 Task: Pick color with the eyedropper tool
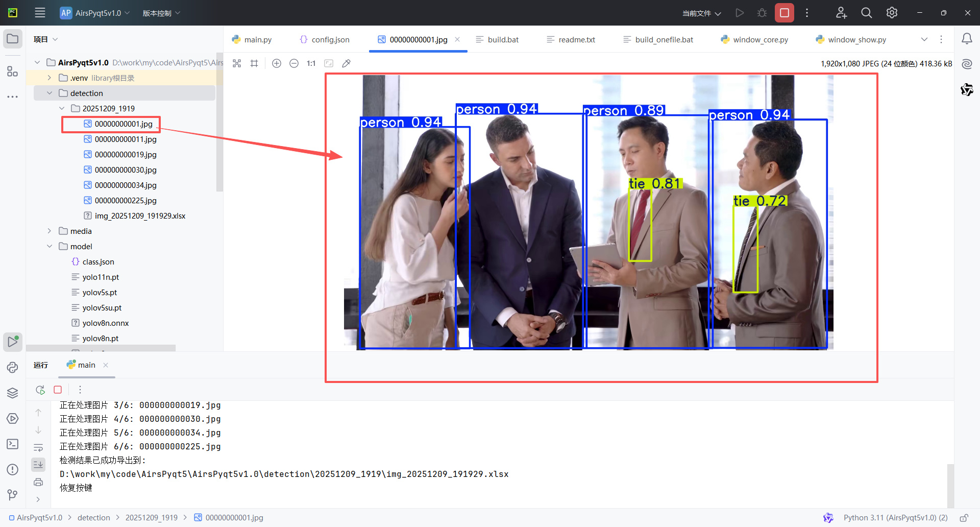[346, 63]
